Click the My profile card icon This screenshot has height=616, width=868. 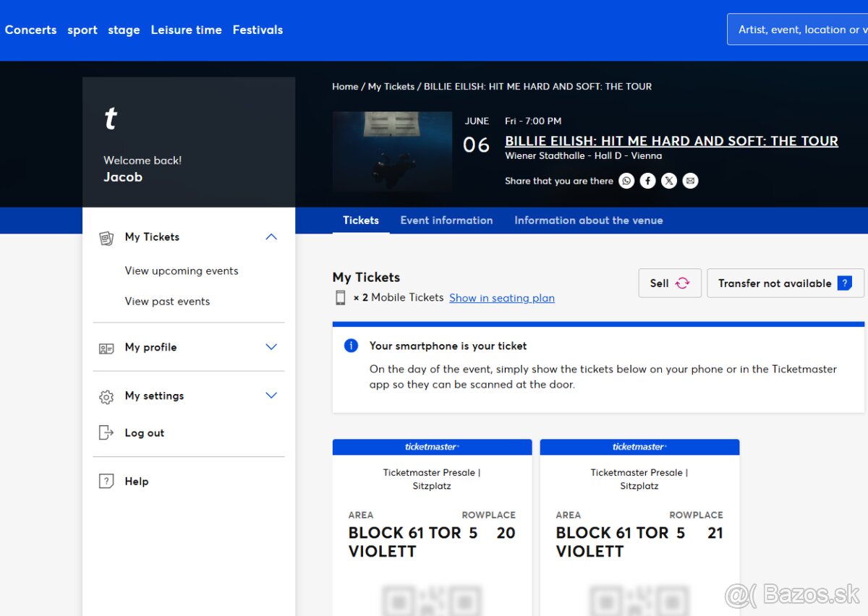coord(106,348)
